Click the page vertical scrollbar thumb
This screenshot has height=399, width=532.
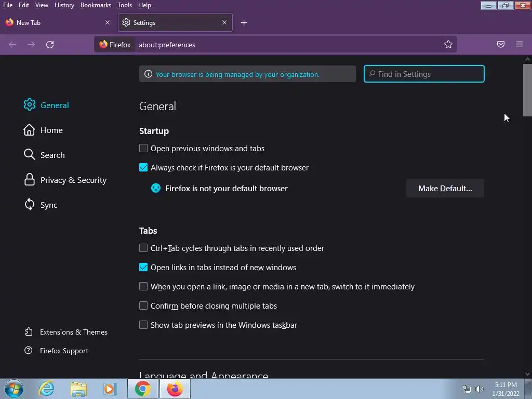527,90
